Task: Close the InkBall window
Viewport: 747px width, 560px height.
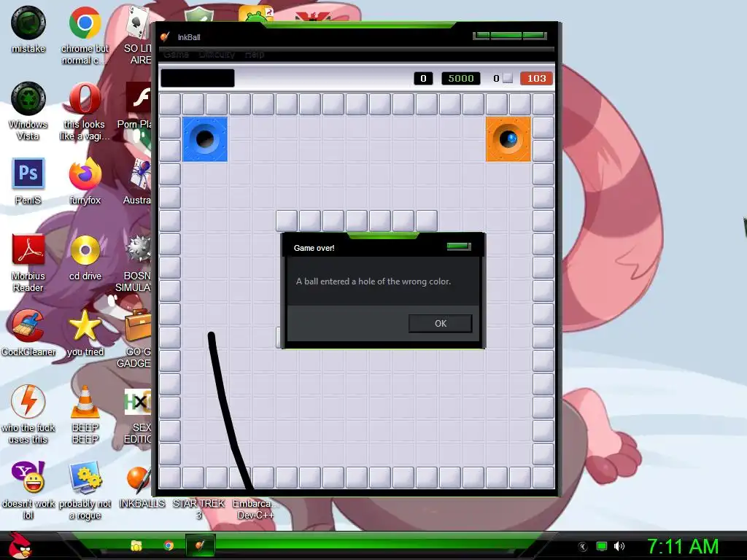Action: click(x=534, y=35)
